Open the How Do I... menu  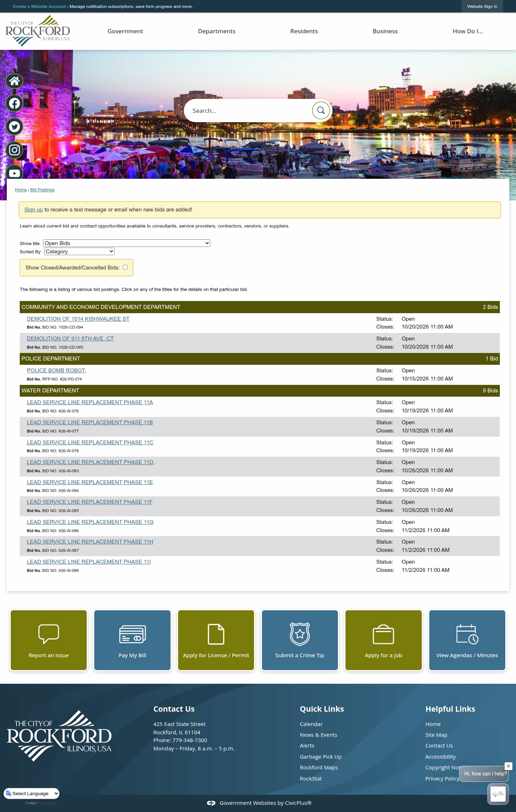coord(468,31)
